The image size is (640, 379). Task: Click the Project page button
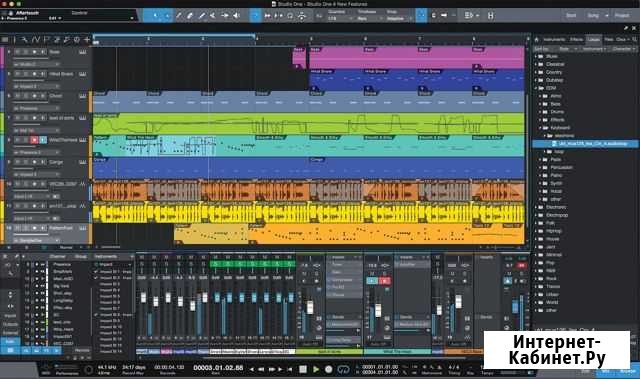coord(622,16)
